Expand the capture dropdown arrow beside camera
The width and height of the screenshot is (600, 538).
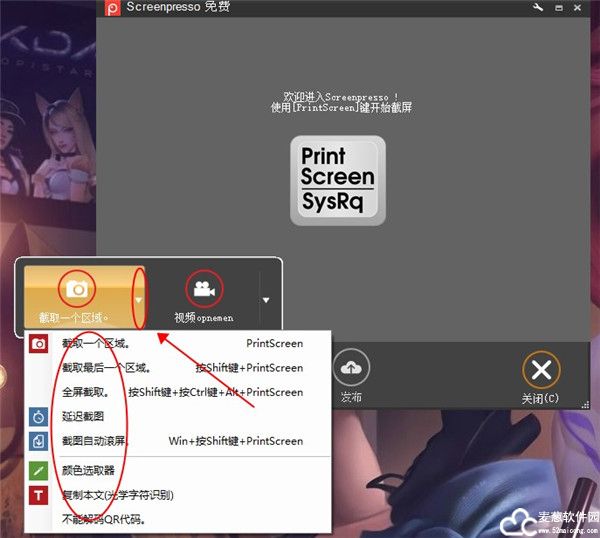[x=139, y=300]
